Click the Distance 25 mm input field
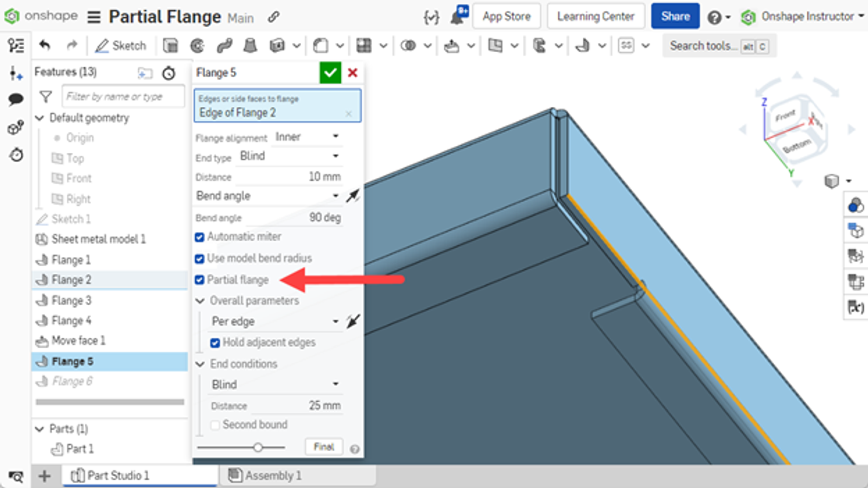868x488 pixels. click(304, 405)
